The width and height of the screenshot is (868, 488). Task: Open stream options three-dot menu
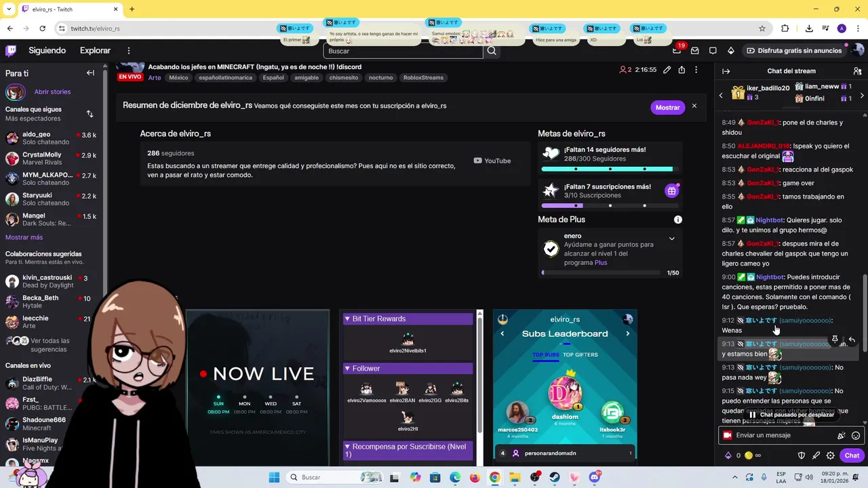[696, 70]
